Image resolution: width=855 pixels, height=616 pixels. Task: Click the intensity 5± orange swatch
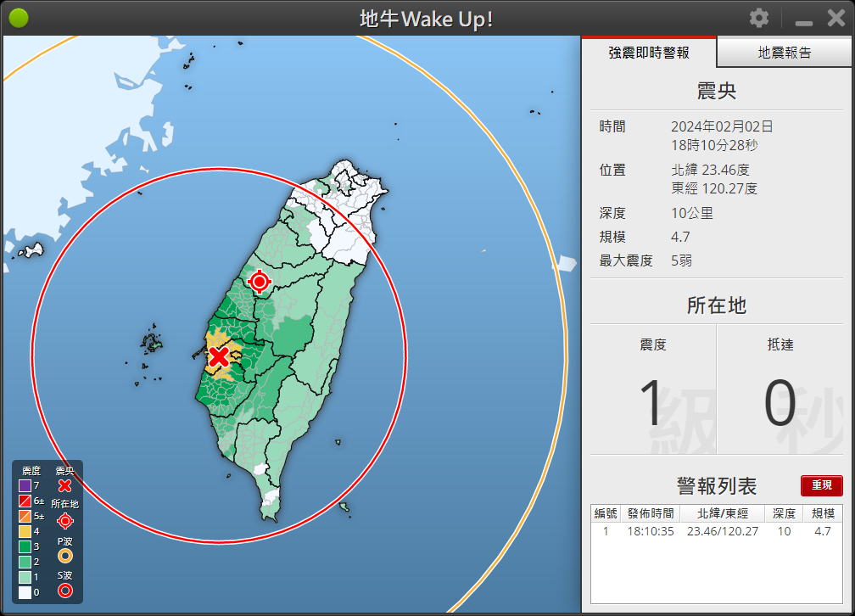point(25,516)
